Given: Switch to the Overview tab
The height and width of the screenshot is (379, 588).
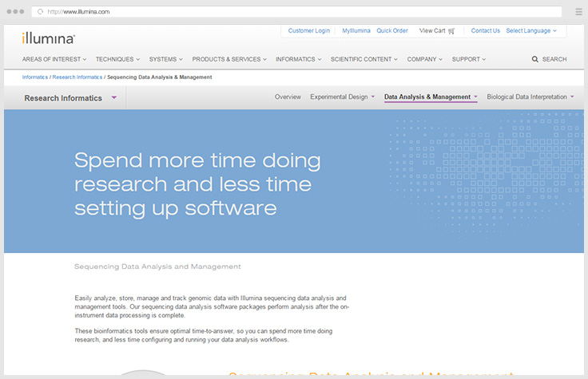Looking at the screenshot, I should click(x=288, y=97).
